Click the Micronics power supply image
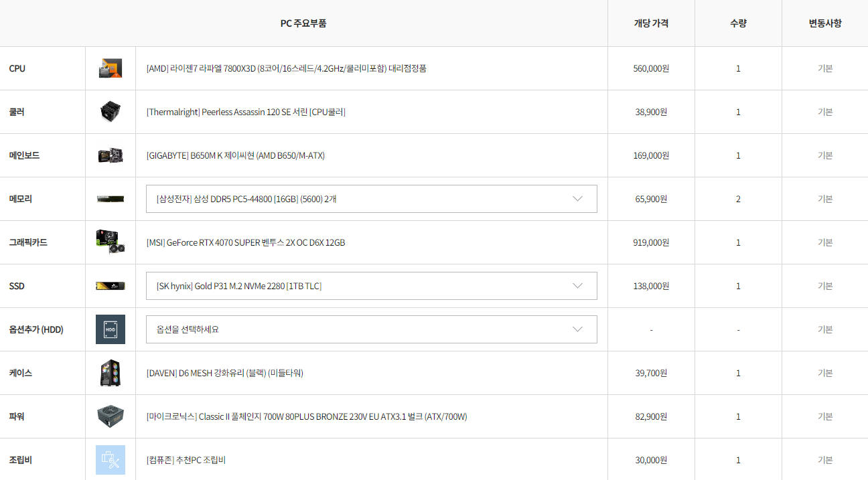This screenshot has width=868, height=480. click(111, 416)
